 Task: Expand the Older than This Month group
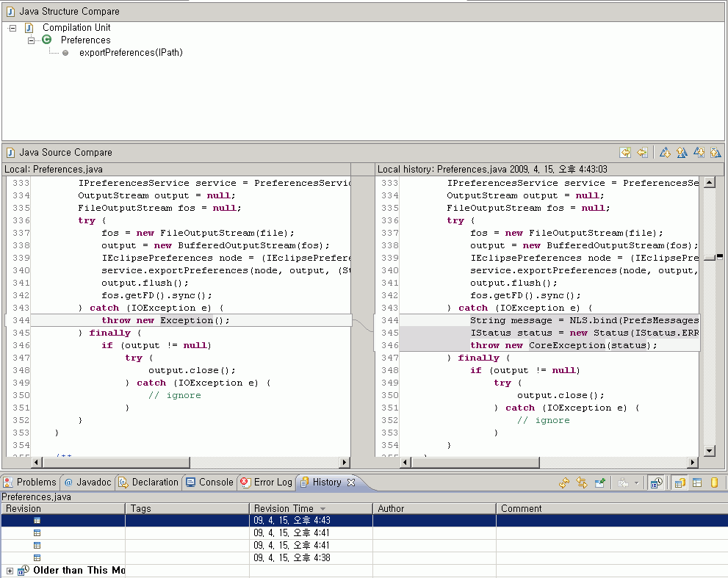pos(10,571)
